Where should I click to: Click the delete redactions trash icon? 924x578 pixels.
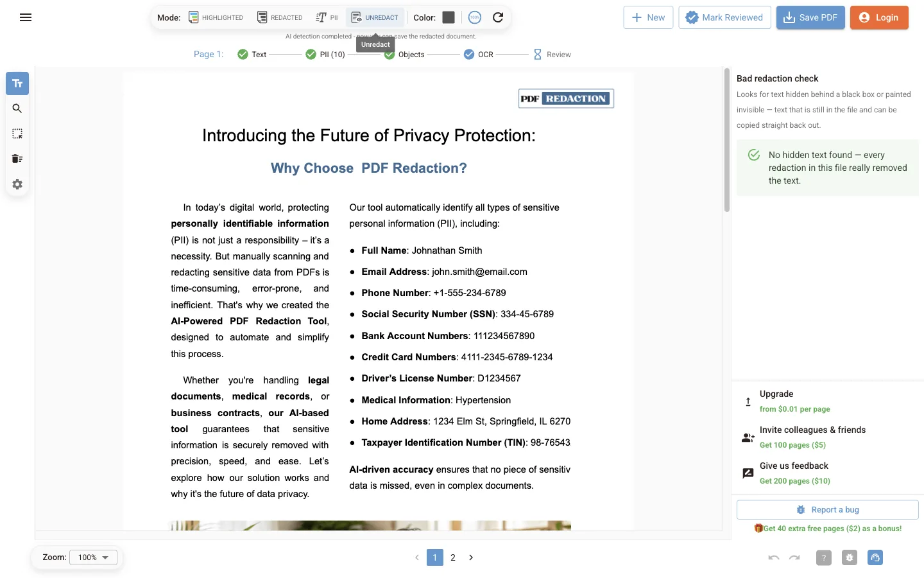[x=17, y=159]
